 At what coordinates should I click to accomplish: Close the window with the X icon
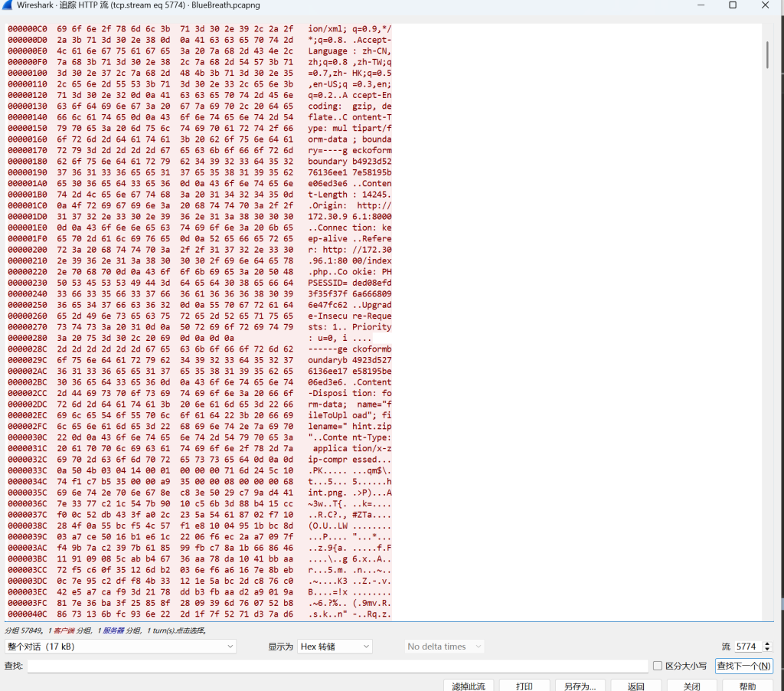(x=766, y=5)
